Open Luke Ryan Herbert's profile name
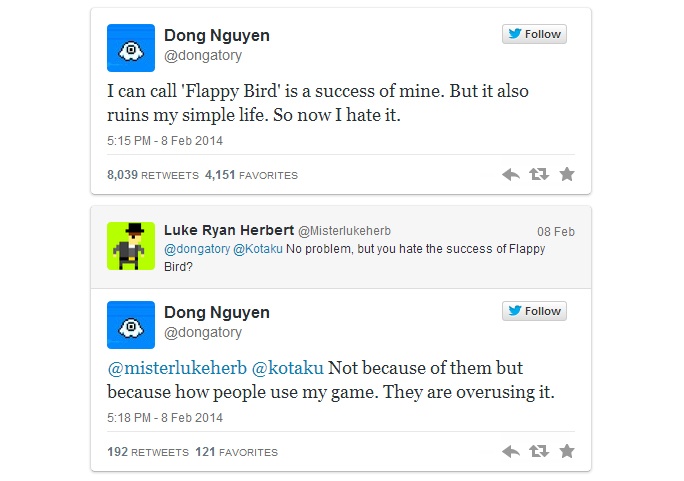684x481 pixels. [x=227, y=230]
